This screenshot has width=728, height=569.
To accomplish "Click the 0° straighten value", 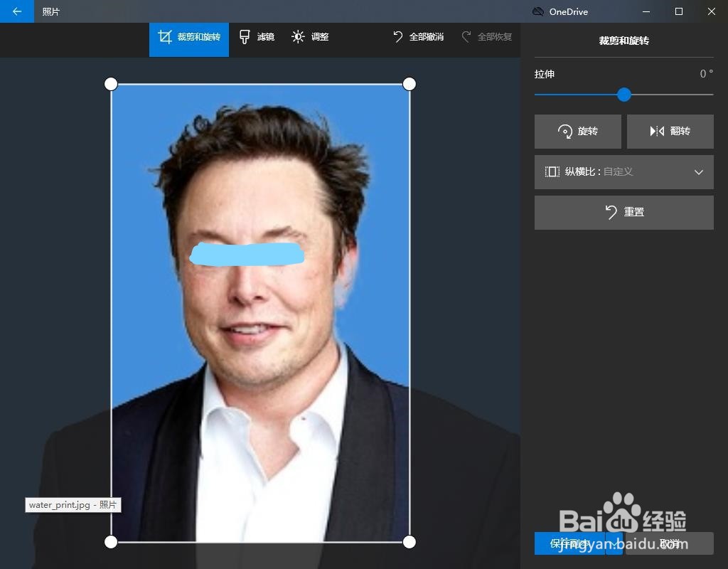I will tap(706, 74).
